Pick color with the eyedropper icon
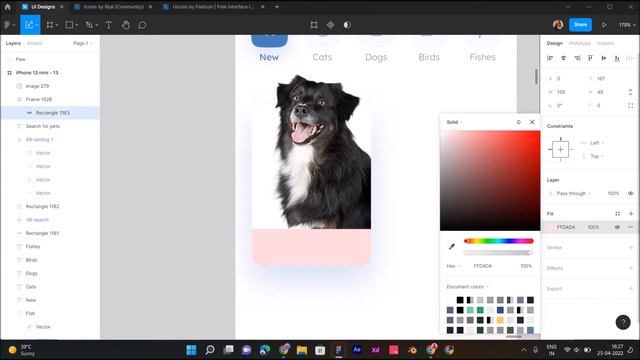Screen dimensions: 640x360 tap(452, 247)
